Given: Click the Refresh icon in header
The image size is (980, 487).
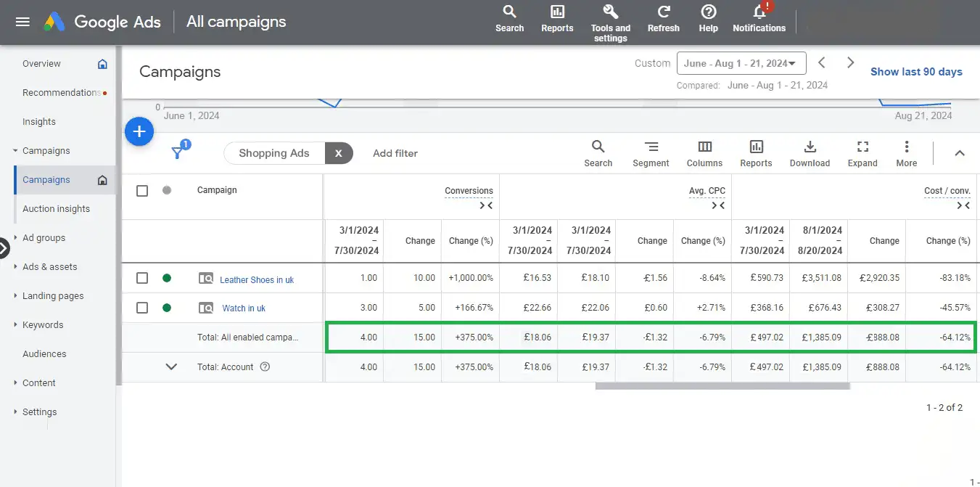Looking at the screenshot, I should pyautogui.click(x=663, y=12).
